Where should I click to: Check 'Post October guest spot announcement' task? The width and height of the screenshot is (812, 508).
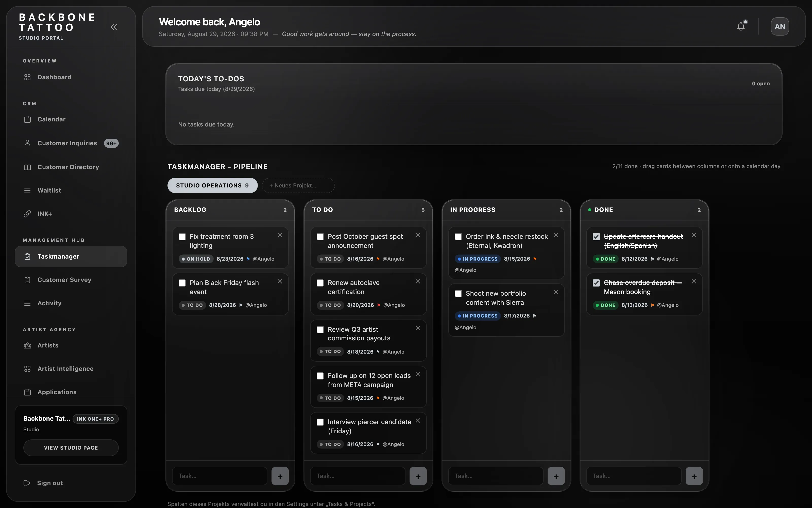point(320,237)
